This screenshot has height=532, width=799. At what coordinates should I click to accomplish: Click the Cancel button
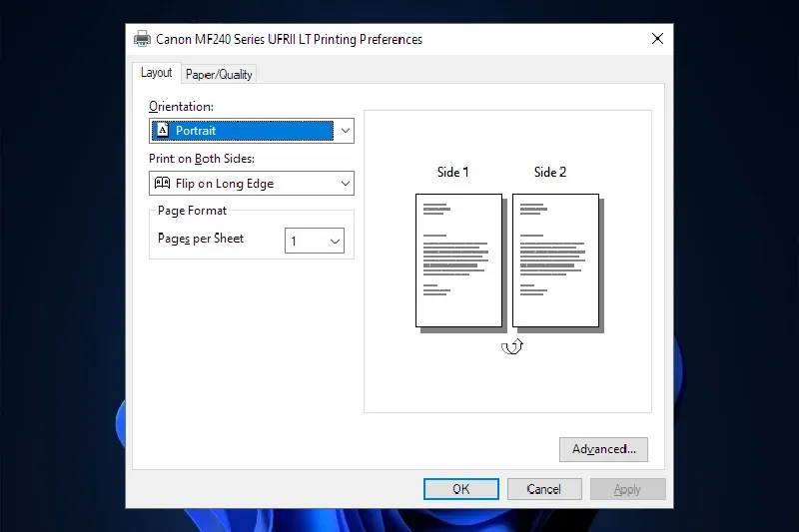tap(544, 489)
